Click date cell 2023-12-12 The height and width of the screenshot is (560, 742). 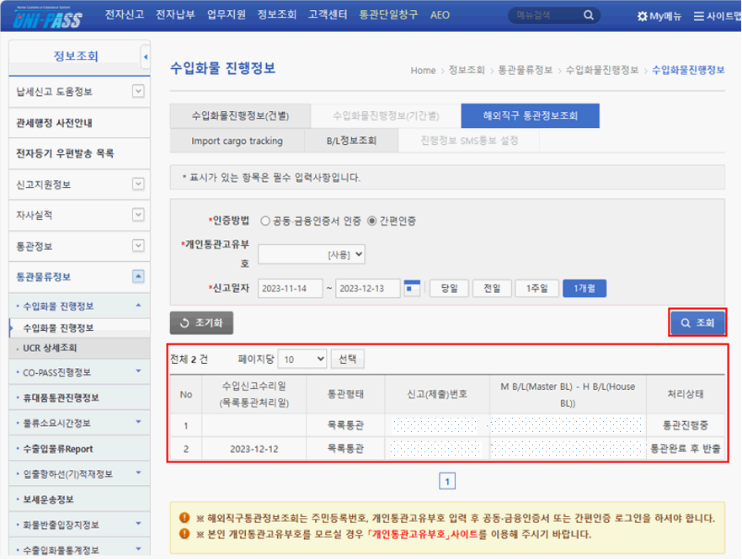click(254, 449)
